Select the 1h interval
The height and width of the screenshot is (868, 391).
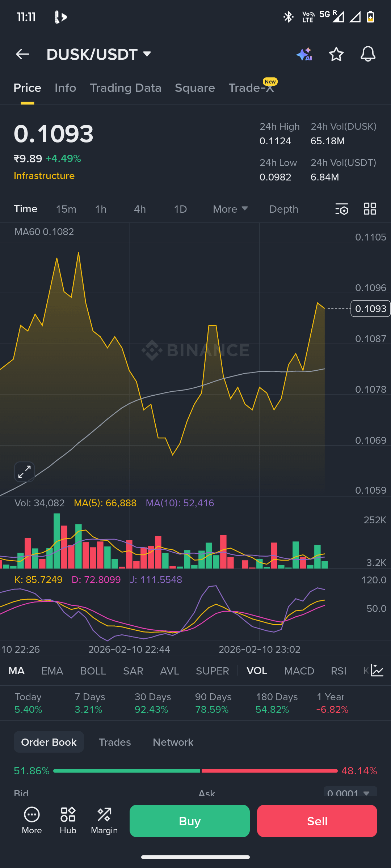(101, 209)
